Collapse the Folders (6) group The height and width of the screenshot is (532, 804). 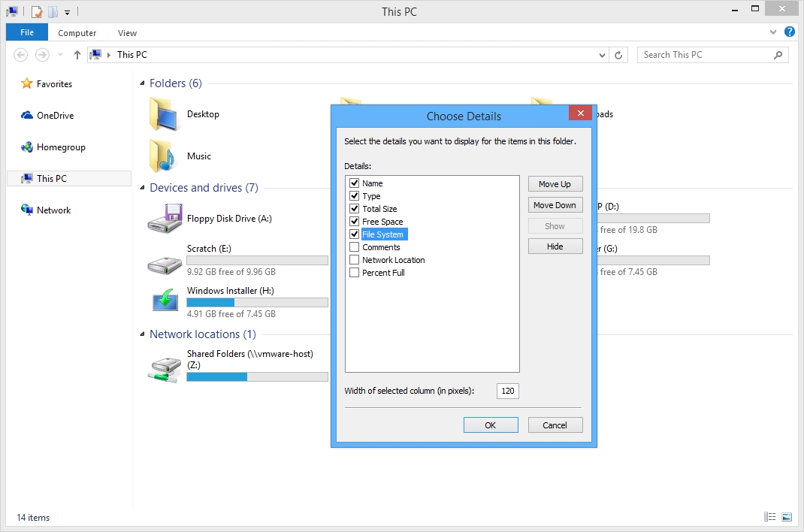coord(142,83)
